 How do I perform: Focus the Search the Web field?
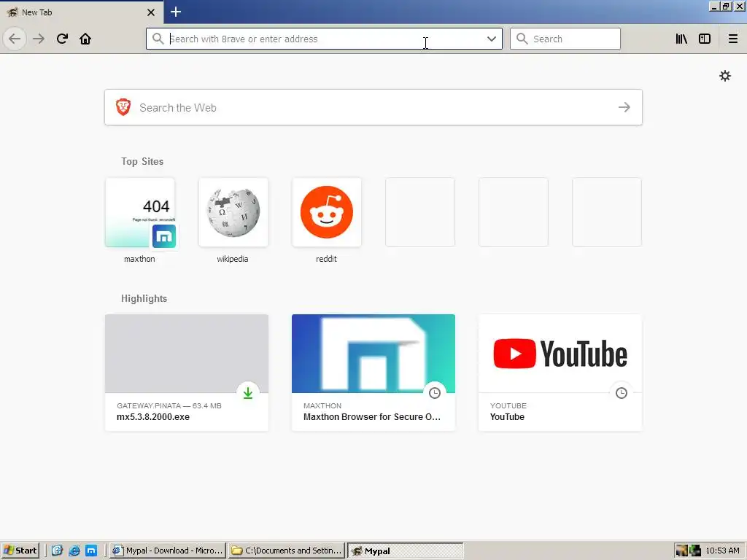[x=373, y=107]
